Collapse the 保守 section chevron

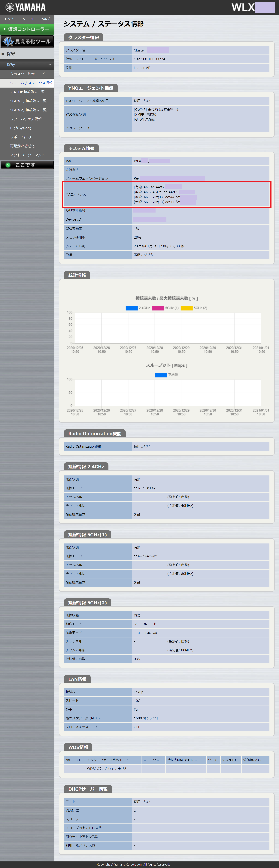pyautogui.click(x=50, y=64)
